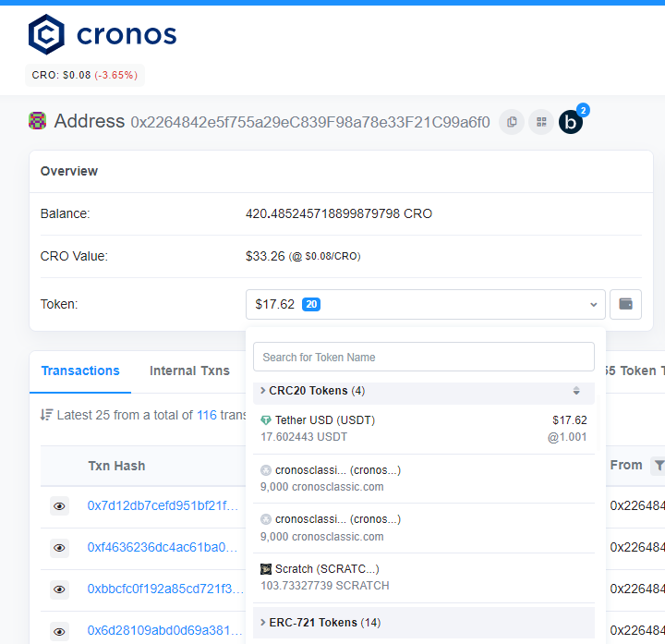This screenshot has width=665, height=644.
Task: Open the Blockscan chat icon
Action: point(571,122)
